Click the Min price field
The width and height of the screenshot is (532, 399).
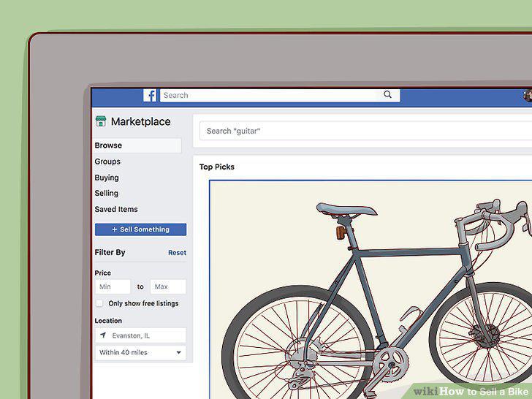pyautogui.click(x=113, y=286)
